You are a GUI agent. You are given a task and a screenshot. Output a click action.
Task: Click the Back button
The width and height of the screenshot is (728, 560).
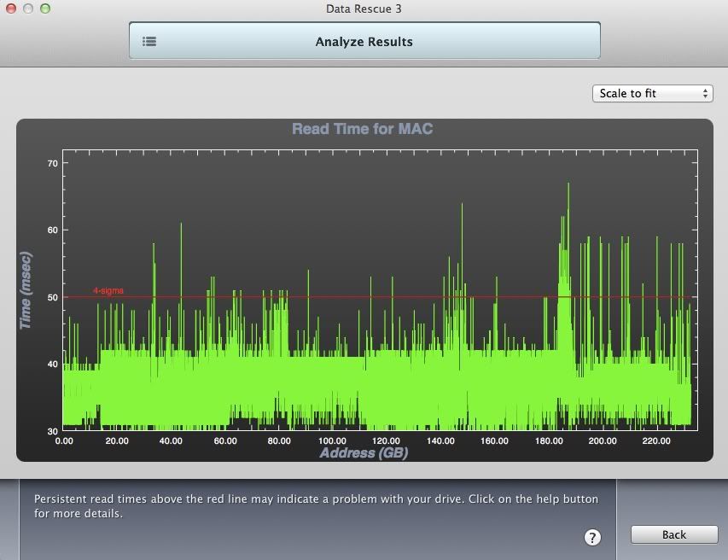pyautogui.click(x=674, y=534)
